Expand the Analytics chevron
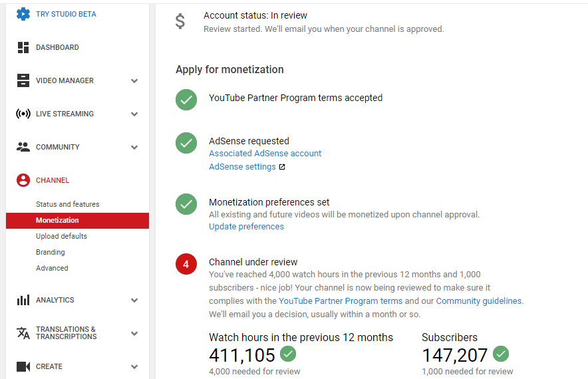 tap(134, 301)
